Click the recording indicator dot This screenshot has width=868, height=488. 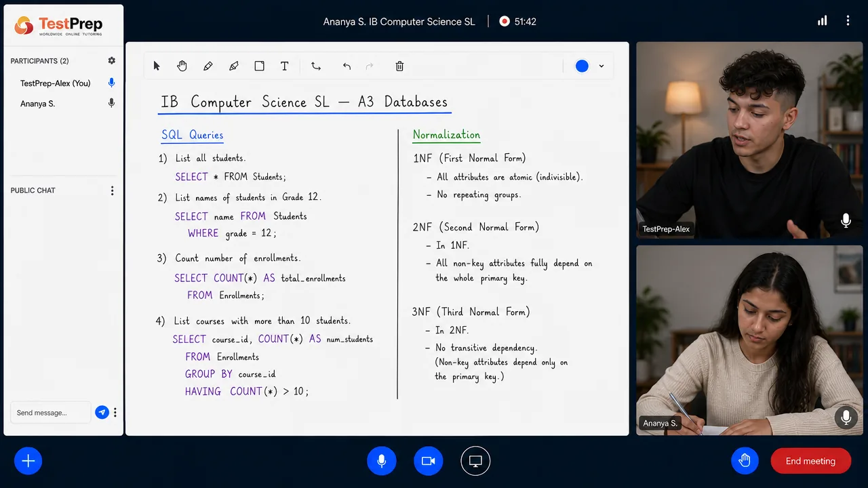point(504,21)
